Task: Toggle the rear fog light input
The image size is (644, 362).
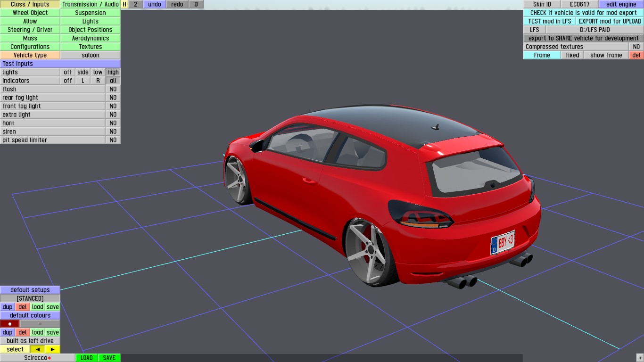Action: [x=113, y=98]
